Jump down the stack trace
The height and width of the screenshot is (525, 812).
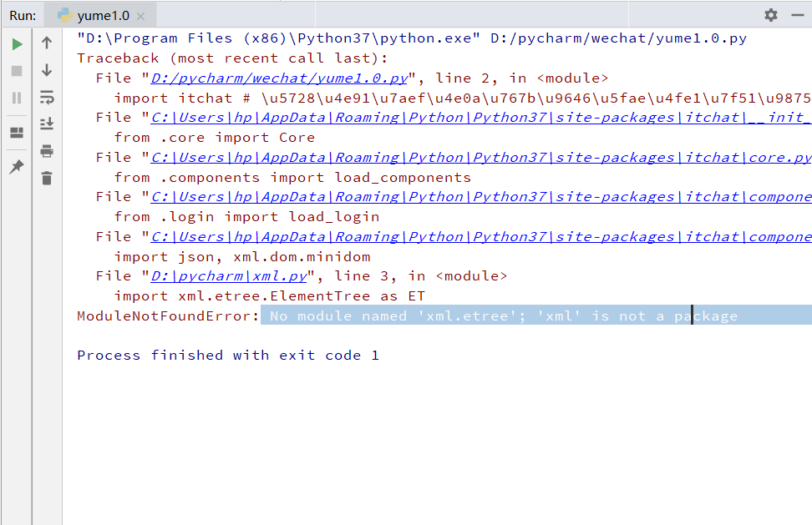click(47, 70)
